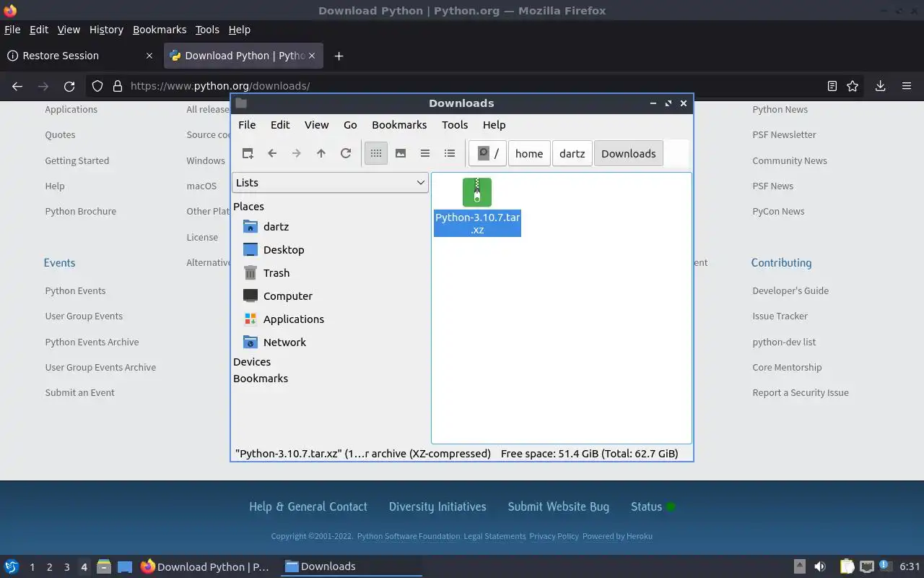
Task: Go back in the Downloads file manager
Action: [272, 153]
